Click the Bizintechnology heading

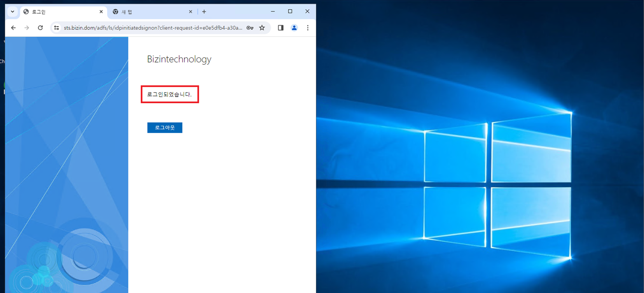179,59
